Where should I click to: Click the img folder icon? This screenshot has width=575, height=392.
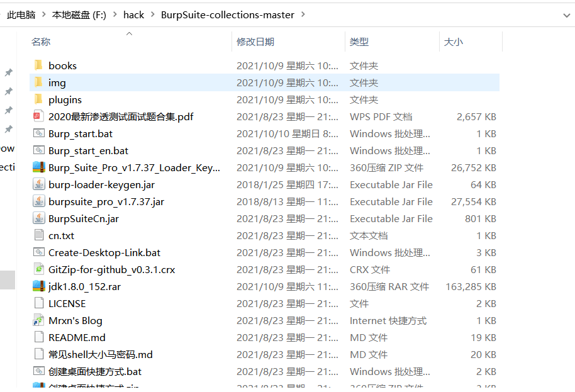(38, 82)
